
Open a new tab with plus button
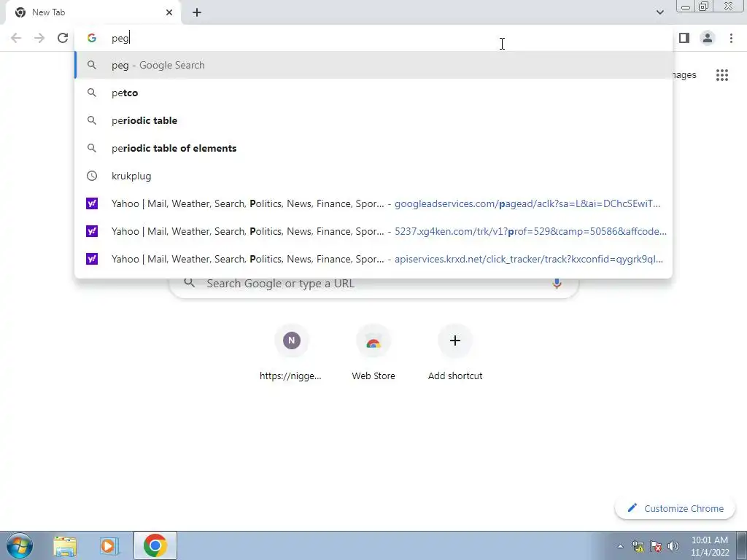tap(197, 12)
